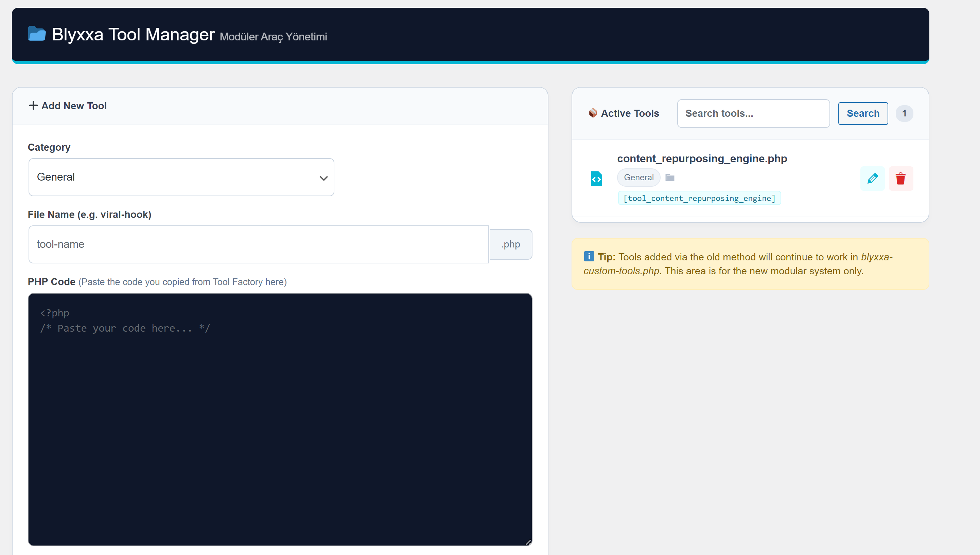Click the code icon for content_repurposing_engine.php
This screenshot has height=555, width=980.
pyautogui.click(x=597, y=179)
